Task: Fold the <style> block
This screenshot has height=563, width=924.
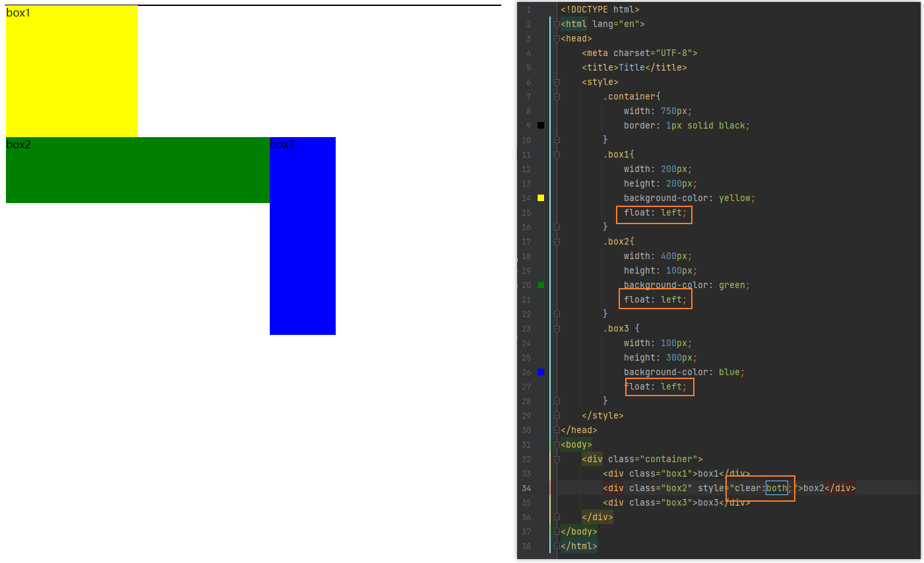Action: click(x=557, y=82)
